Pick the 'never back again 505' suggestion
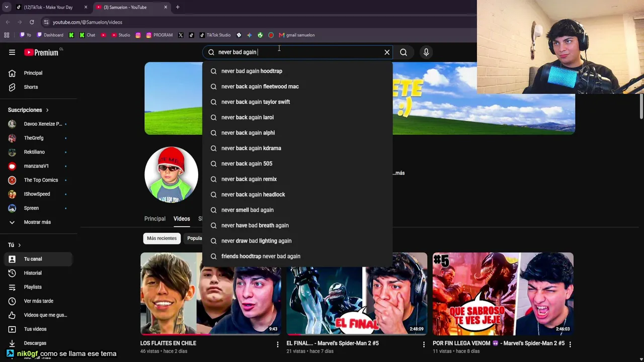 (x=297, y=163)
